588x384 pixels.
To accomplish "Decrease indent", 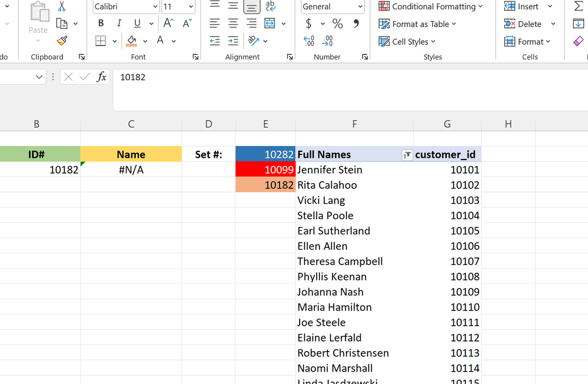I will tap(214, 41).
